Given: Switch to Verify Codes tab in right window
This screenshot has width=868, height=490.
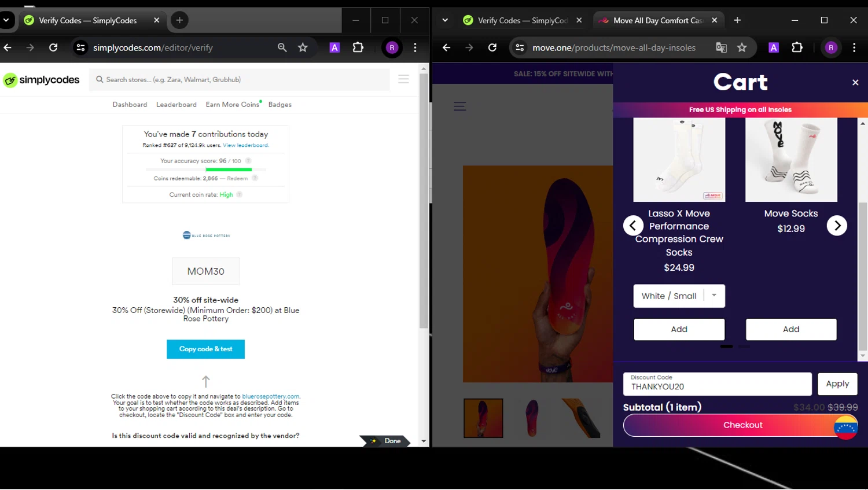Looking at the screenshot, I should pos(523,20).
